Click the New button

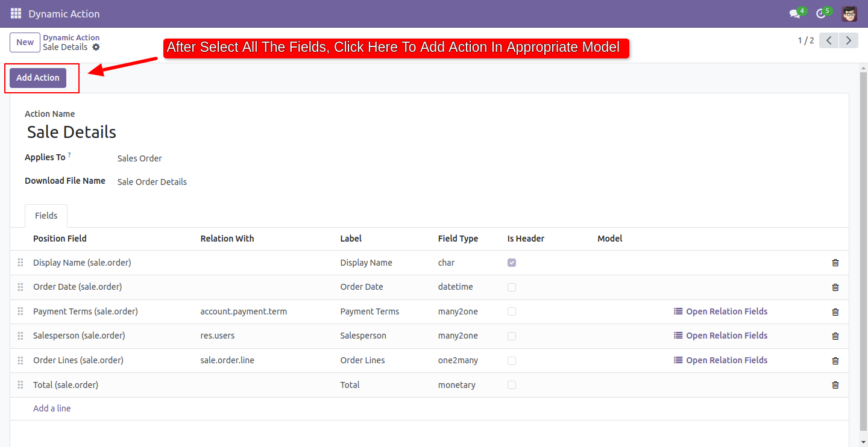25,42
